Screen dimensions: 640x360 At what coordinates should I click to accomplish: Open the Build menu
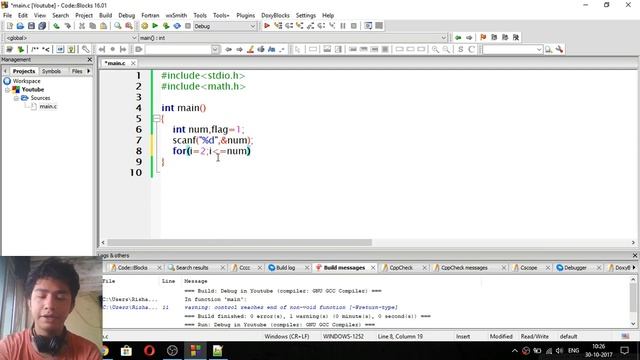tap(105, 15)
